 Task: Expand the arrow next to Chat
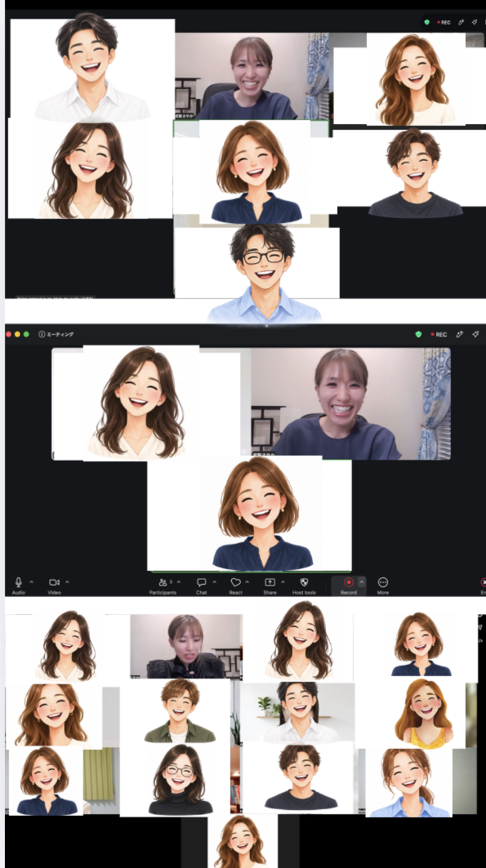[x=215, y=582]
